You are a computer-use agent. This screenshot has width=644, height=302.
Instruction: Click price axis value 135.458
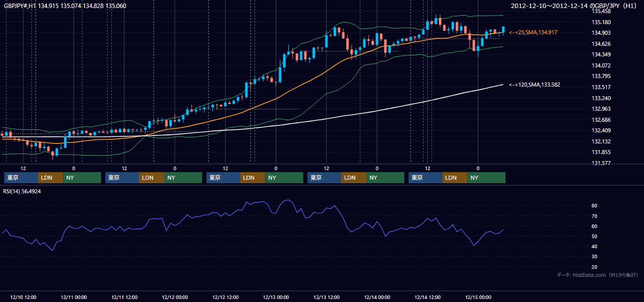coord(602,11)
